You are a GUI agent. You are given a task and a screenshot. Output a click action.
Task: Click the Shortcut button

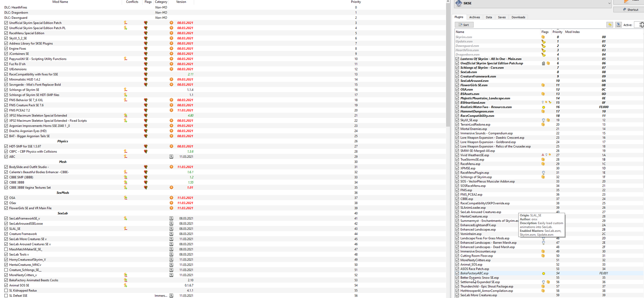[629, 10]
